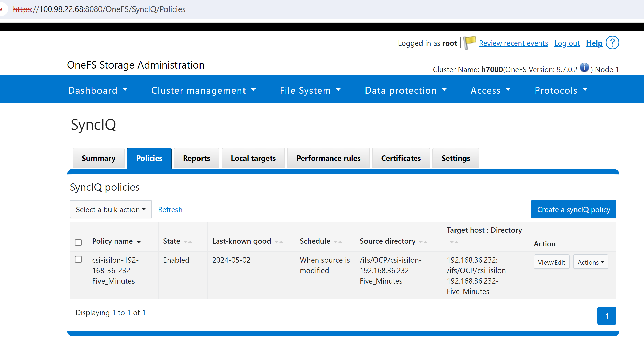644x349 pixels.
Task: Expand the Select a bulk action dropdown
Action: coord(111,209)
